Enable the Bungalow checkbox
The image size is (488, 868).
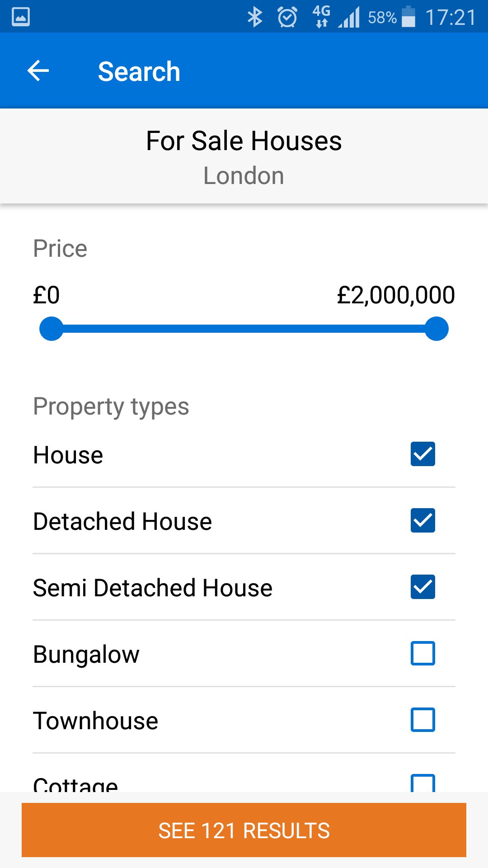pyautogui.click(x=423, y=653)
